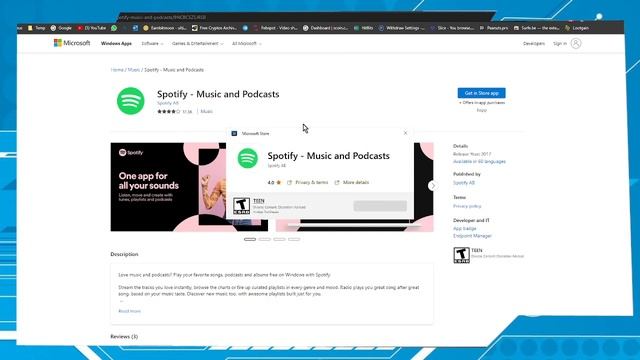Image resolution: width=640 pixels, height=360 pixels.
Task: Expand description with Read more
Action: click(x=129, y=311)
